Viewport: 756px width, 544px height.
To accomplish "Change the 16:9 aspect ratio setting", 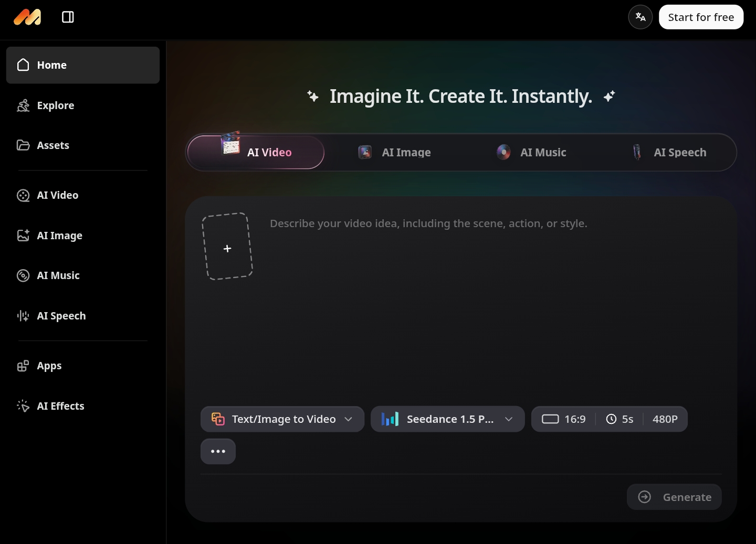I will coord(563,419).
